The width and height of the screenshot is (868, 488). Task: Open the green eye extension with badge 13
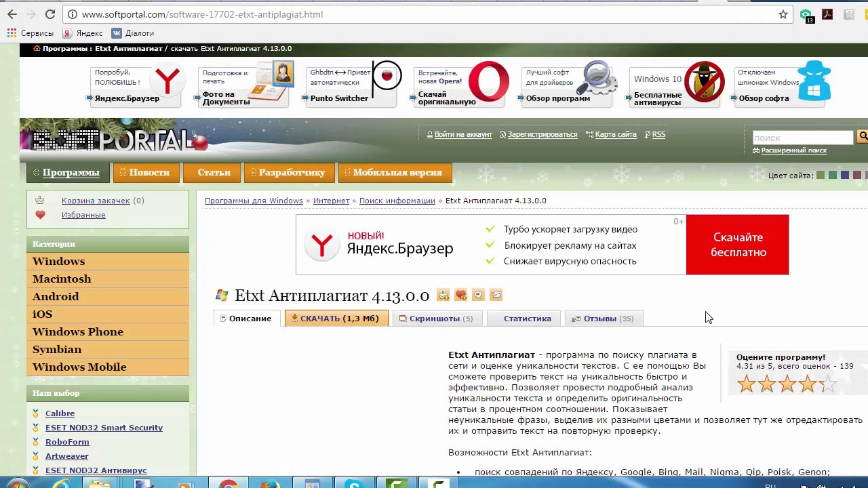click(x=806, y=15)
